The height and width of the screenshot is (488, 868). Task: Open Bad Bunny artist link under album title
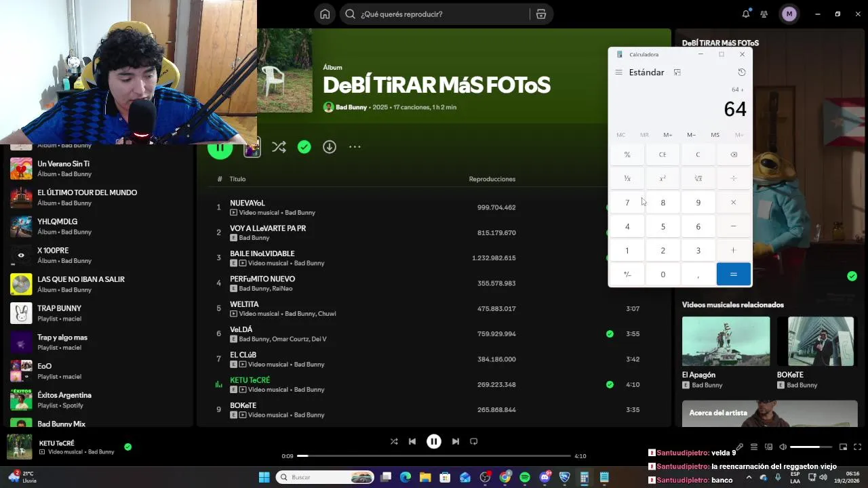point(351,107)
